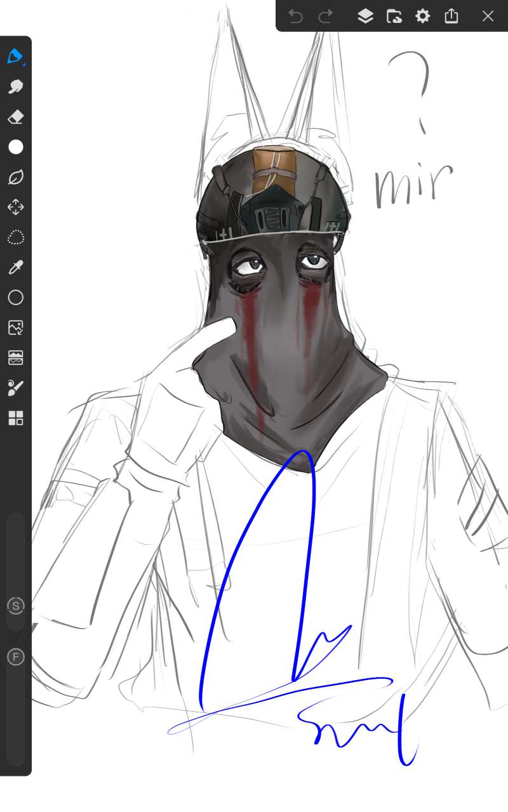Viewport: 508px width, 812px height.
Task: Undo the last stroke
Action: pos(295,16)
